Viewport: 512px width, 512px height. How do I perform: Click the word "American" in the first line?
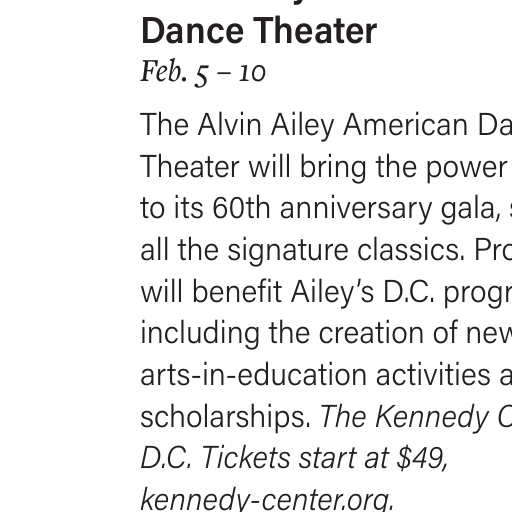(x=405, y=125)
